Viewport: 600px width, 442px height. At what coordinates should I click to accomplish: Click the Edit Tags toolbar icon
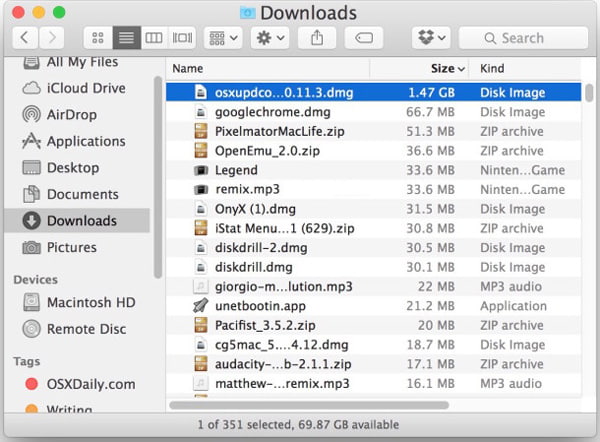pyautogui.click(x=364, y=38)
